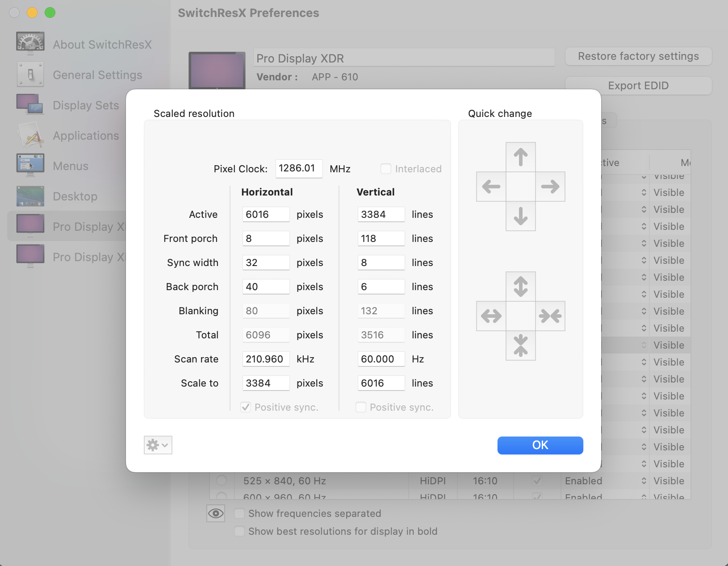Enable Show best resolutions in bold checkbox
This screenshot has width=728, height=566.
239,531
